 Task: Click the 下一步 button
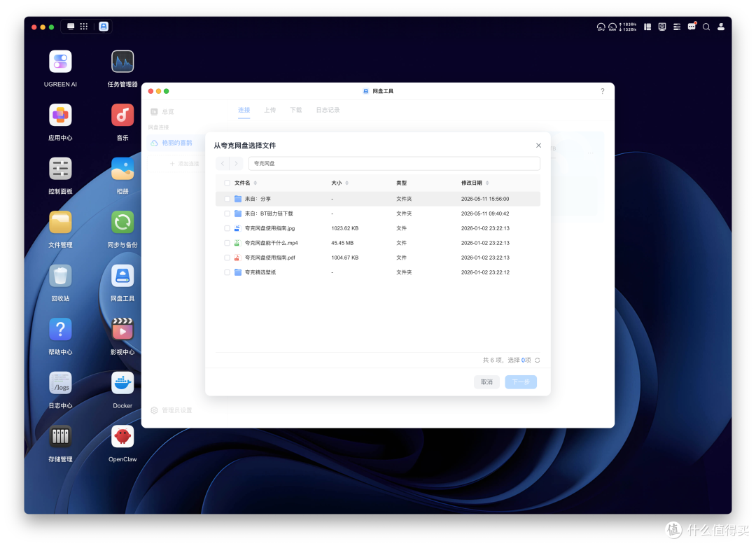(x=521, y=382)
